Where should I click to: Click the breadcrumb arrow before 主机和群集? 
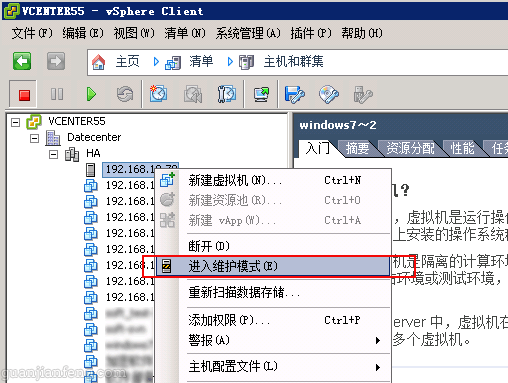pyautogui.click(x=230, y=62)
